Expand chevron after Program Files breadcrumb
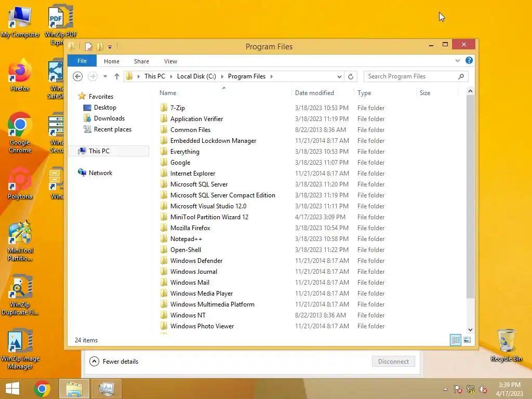The width and height of the screenshot is (532, 399). pyautogui.click(x=271, y=76)
